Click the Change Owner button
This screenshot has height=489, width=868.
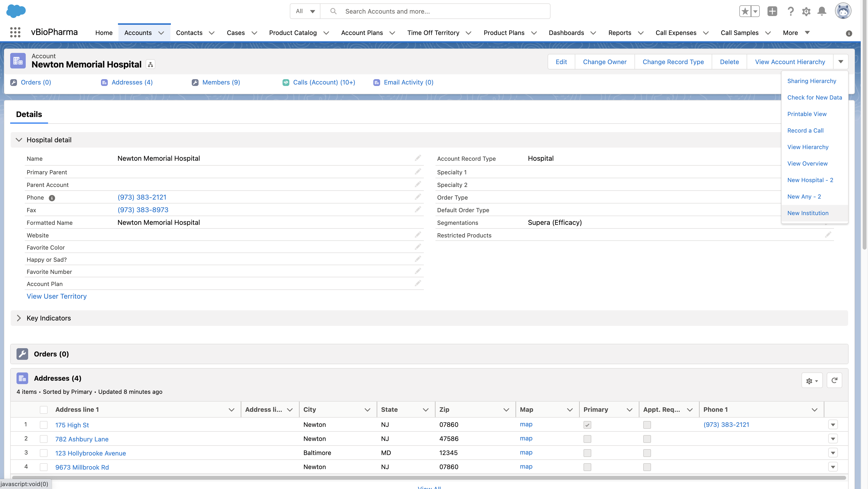604,62
